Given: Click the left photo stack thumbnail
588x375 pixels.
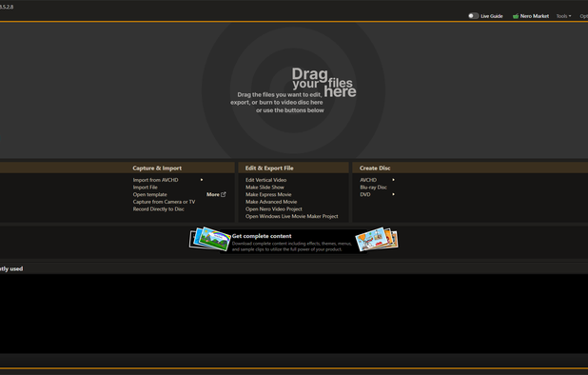Looking at the screenshot, I should click(210, 239).
